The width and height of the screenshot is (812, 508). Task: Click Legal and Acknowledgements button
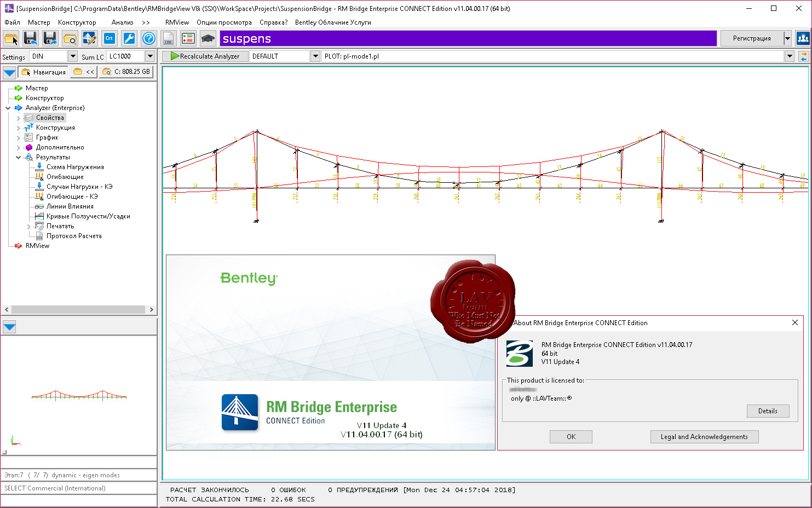704,437
